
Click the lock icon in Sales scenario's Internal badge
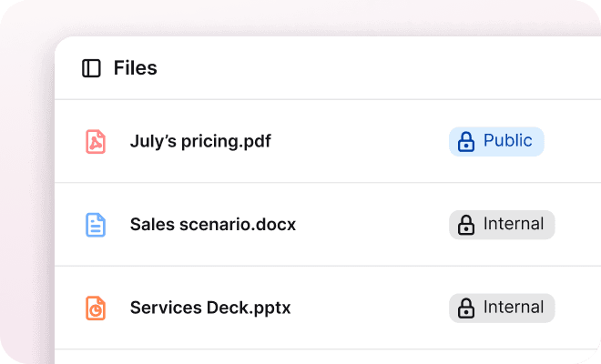(466, 225)
